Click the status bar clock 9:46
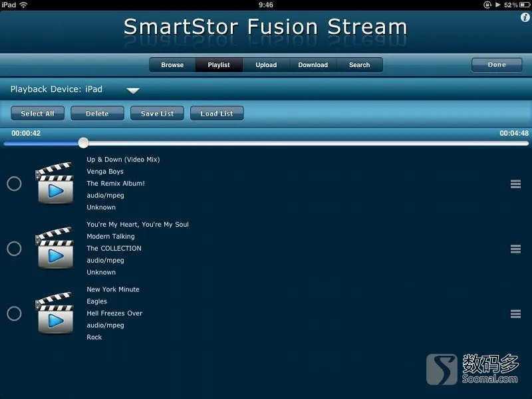Image resolution: width=532 pixels, height=399 pixels. pos(265,5)
